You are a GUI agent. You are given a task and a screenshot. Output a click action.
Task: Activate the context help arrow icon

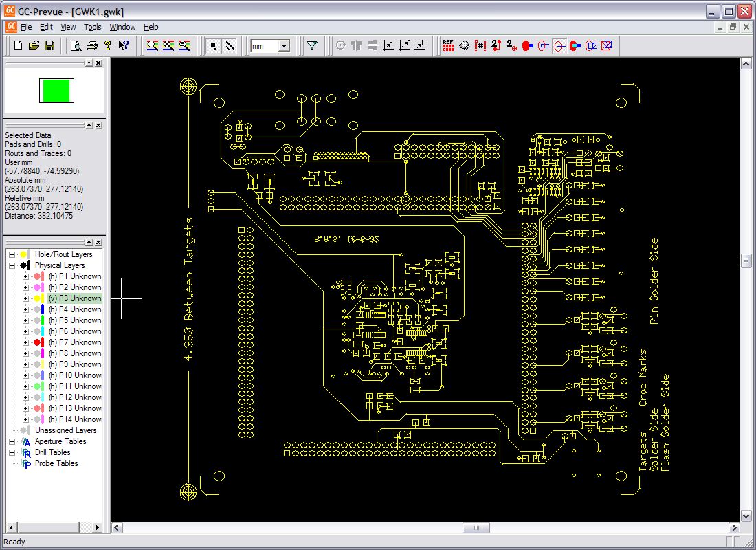tap(124, 45)
